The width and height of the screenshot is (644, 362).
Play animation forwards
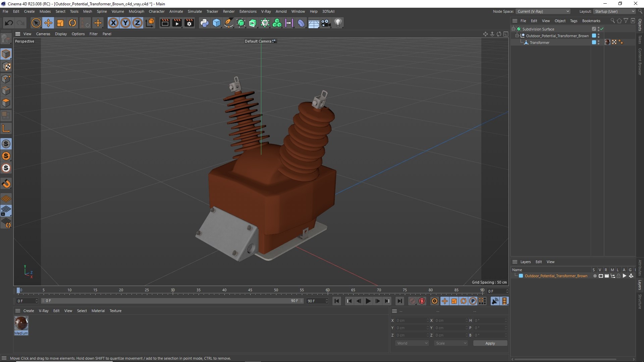click(x=368, y=301)
